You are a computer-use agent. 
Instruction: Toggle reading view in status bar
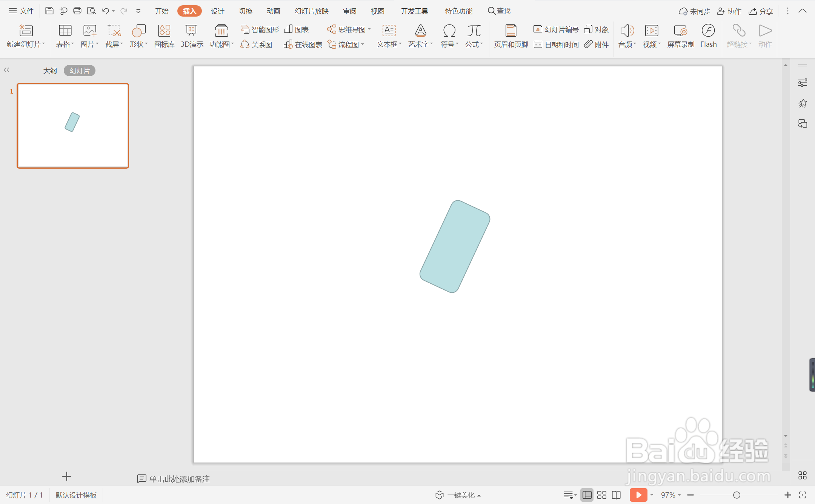616,495
